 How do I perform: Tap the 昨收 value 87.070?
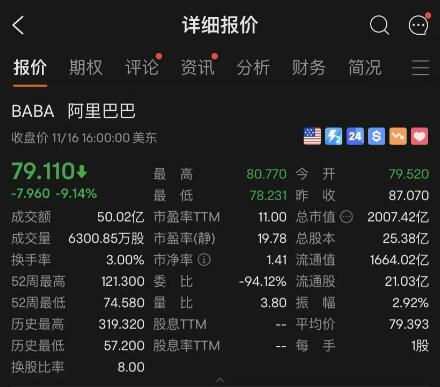pyautogui.click(x=409, y=196)
